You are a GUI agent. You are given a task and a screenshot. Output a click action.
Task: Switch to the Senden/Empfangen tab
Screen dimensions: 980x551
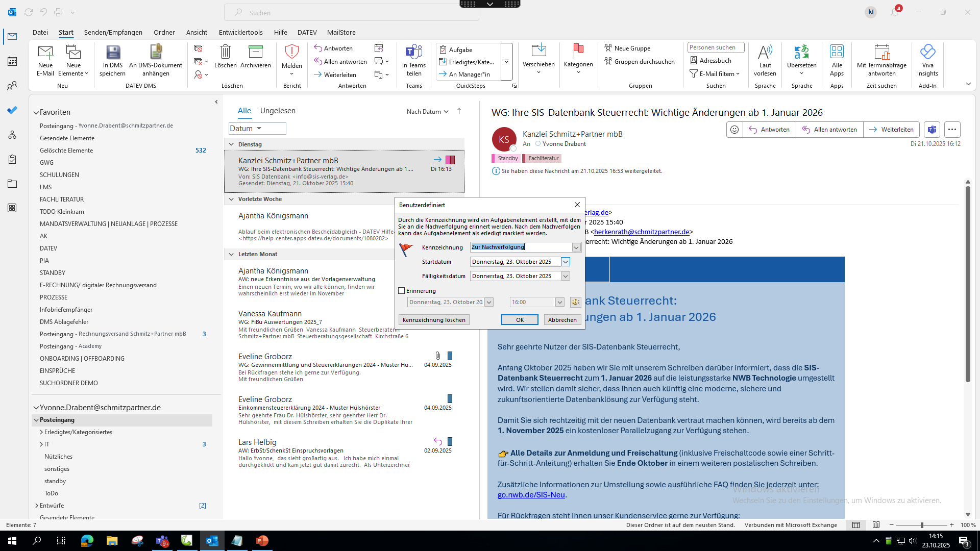coord(113,32)
